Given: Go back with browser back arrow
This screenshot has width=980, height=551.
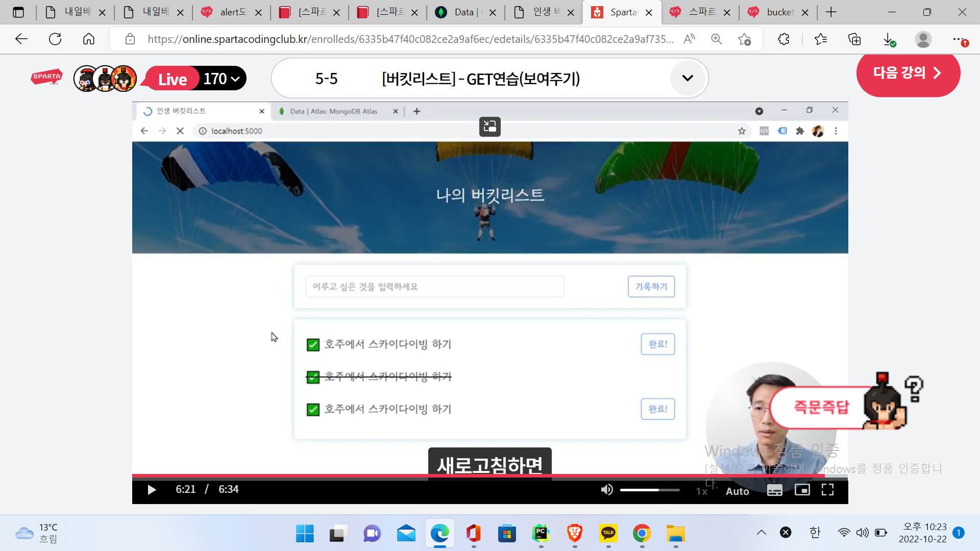Looking at the screenshot, I should click(21, 39).
